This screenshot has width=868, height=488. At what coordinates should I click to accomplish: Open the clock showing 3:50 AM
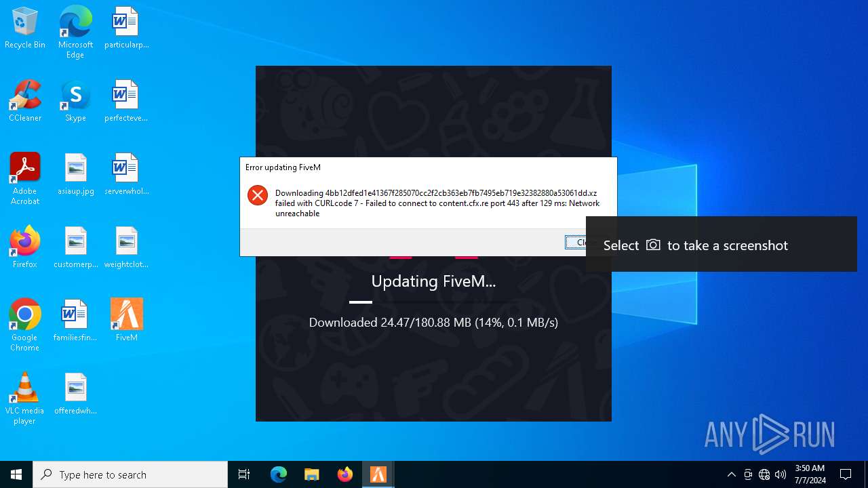click(x=810, y=474)
